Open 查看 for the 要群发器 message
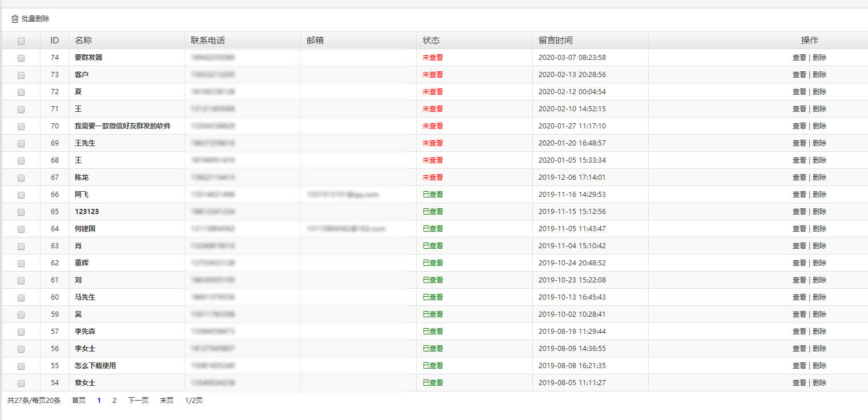The height and width of the screenshot is (420, 868). pyautogui.click(x=799, y=58)
